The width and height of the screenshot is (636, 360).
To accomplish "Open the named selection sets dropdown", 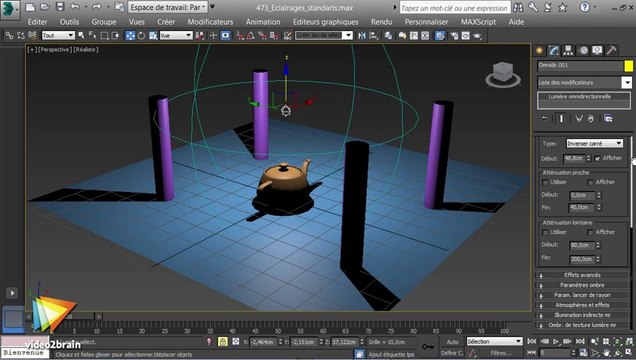I will (323, 36).
